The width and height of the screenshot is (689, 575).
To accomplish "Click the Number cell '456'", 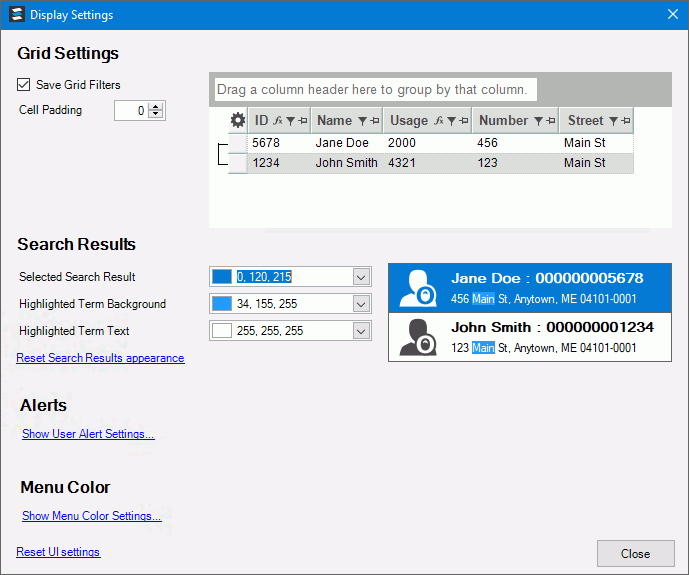I will [515, 143].
